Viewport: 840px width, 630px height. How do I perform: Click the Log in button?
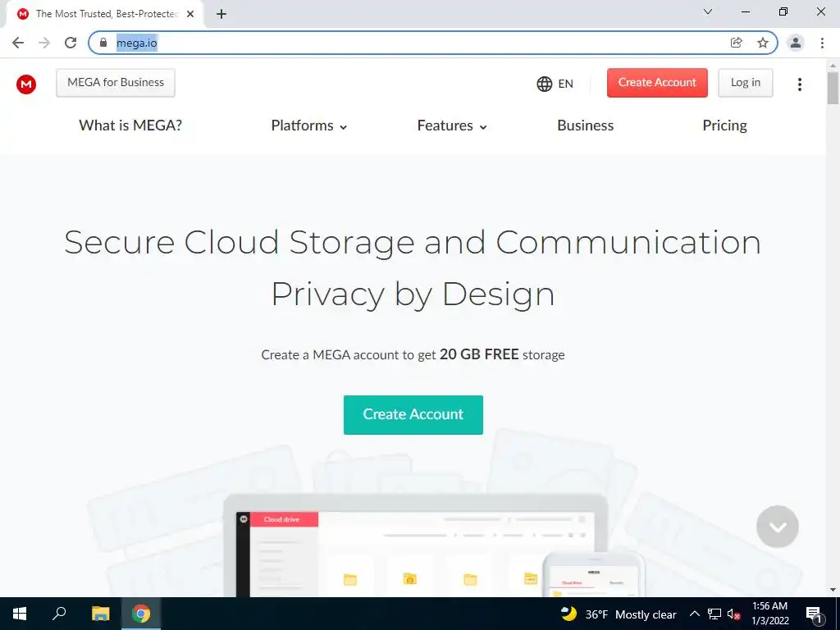coord(745,83)
